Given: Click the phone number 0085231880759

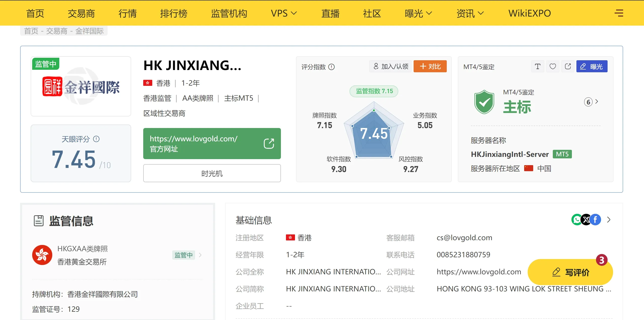Looking at the screenshot, I should pos(463,254).
